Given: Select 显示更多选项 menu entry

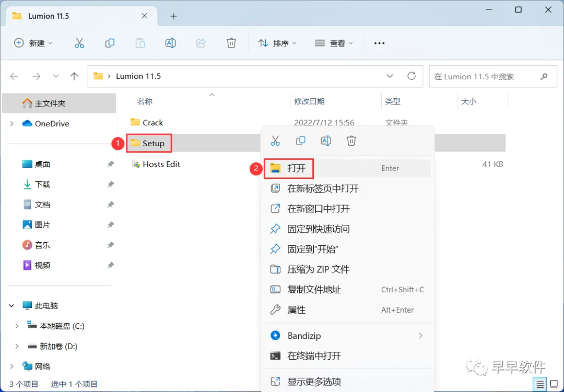Looking at the screenshot, I should click(x=348, y=382).
